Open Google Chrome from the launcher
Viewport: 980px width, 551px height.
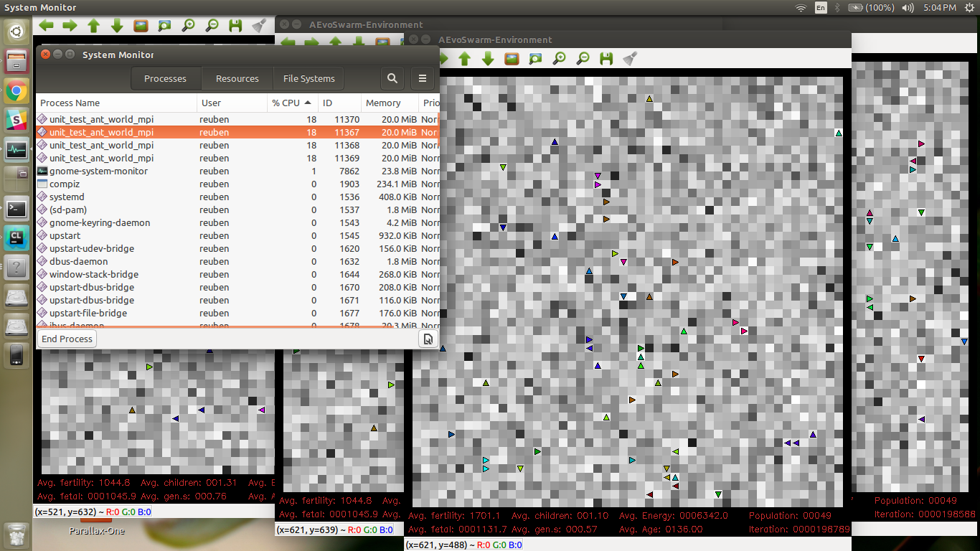pyautogui.click(x=17, y=91)
